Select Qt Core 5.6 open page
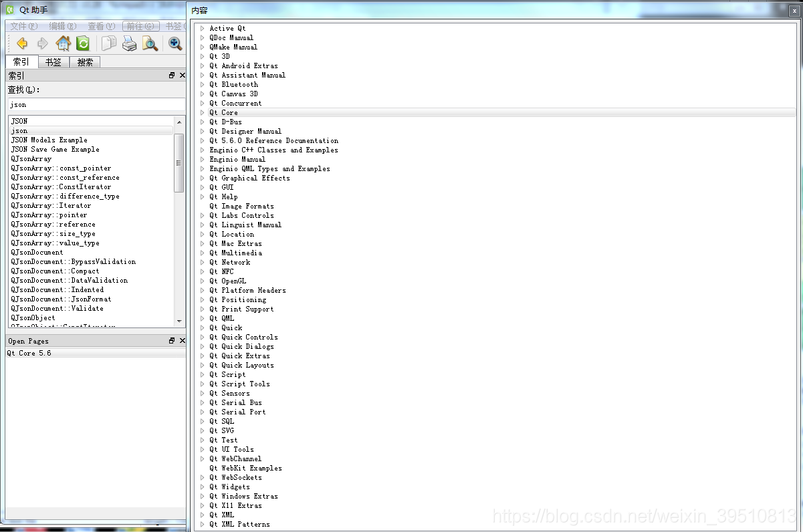Screen dimensions: 803x532 click(x=29, y=353)
